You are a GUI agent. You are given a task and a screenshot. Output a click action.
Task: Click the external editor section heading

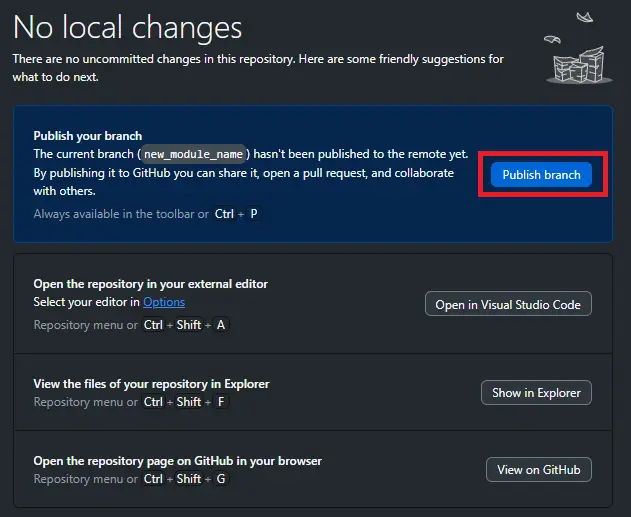(150, 284)
